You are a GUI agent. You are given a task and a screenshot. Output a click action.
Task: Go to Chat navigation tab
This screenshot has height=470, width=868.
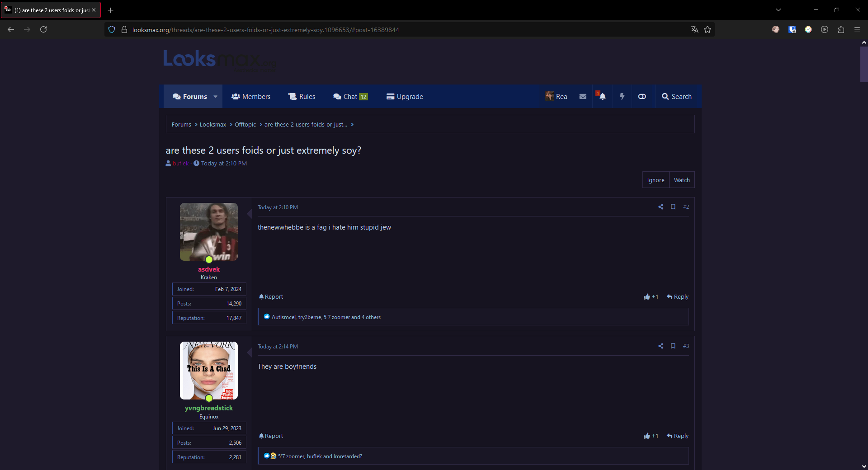(x=350, y=97)
